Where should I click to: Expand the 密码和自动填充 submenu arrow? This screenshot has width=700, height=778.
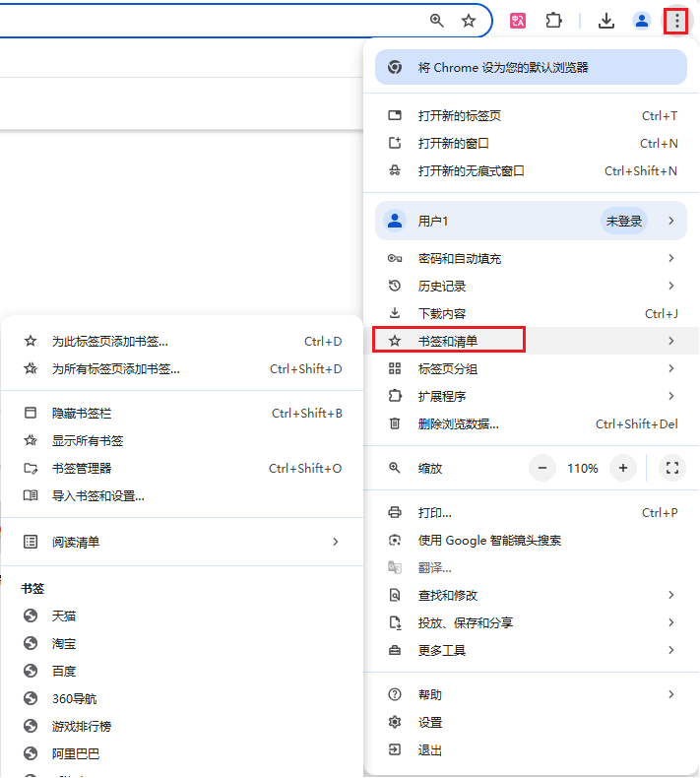click(671, 258)
